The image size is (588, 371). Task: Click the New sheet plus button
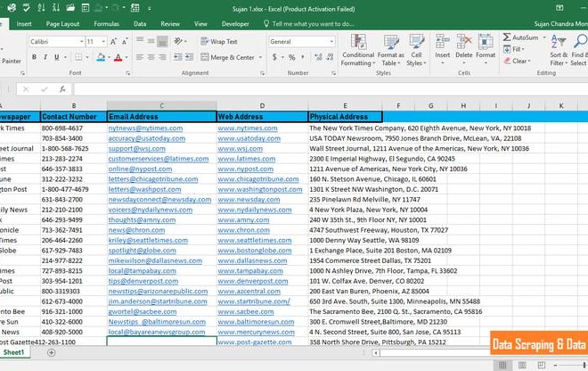52,352
